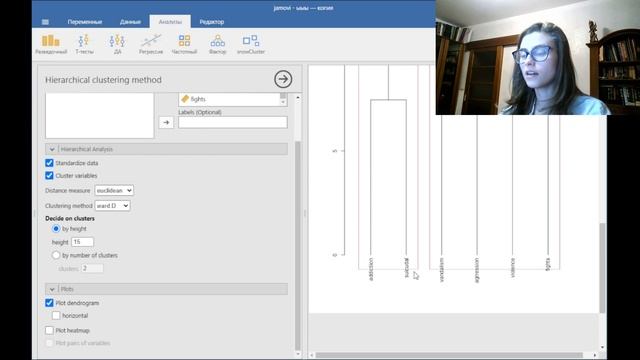The height and width of the screenshot is (360, 640).
Task: Open the hamburger main menu
Action: [x=45, y=22]
